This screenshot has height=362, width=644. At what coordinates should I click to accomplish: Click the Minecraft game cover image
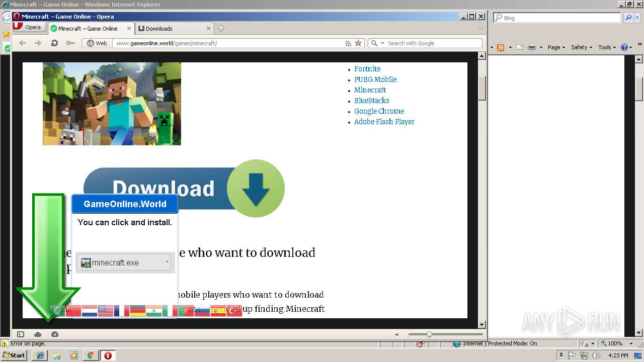pos(112,104)
